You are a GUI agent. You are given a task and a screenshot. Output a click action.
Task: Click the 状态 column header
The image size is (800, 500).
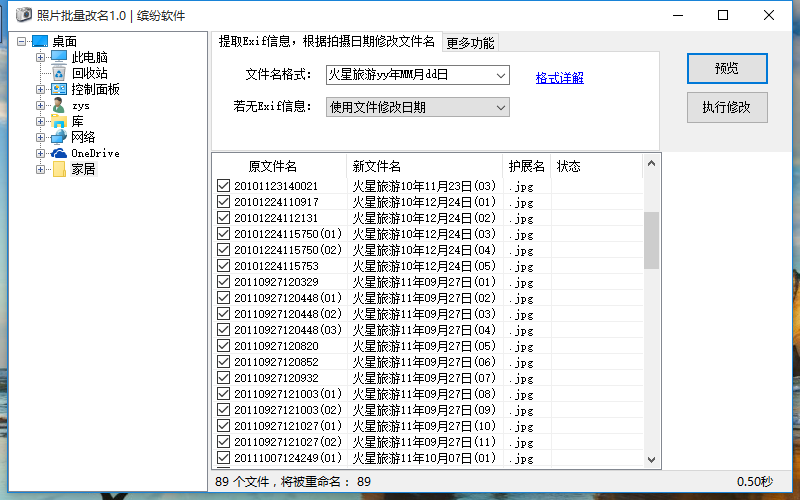click(596, 166)
